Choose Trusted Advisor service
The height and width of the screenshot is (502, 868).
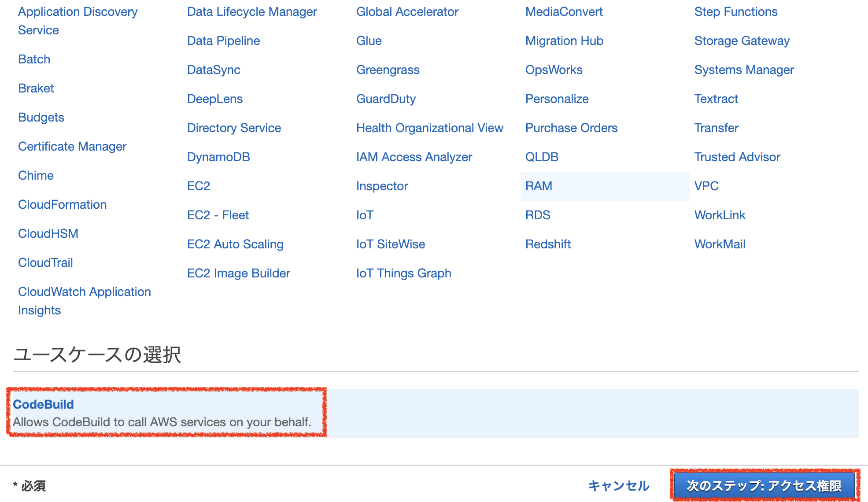point(738,157)
